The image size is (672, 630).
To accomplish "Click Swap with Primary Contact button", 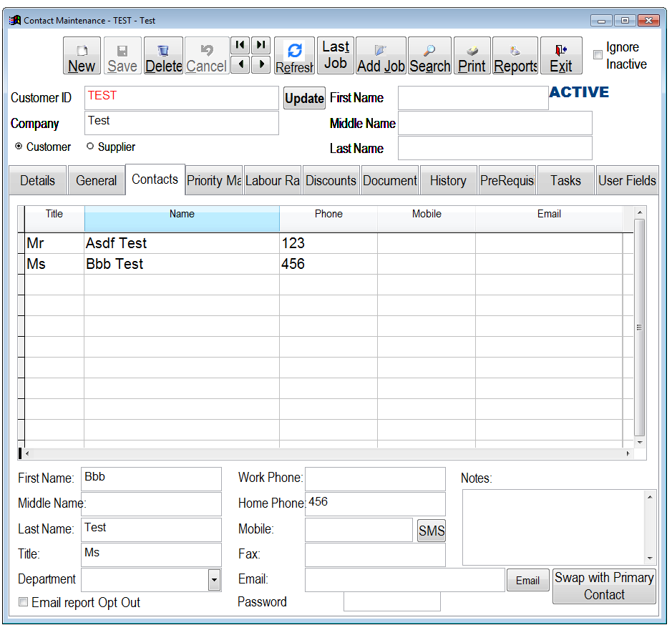I will pos(604,586).
